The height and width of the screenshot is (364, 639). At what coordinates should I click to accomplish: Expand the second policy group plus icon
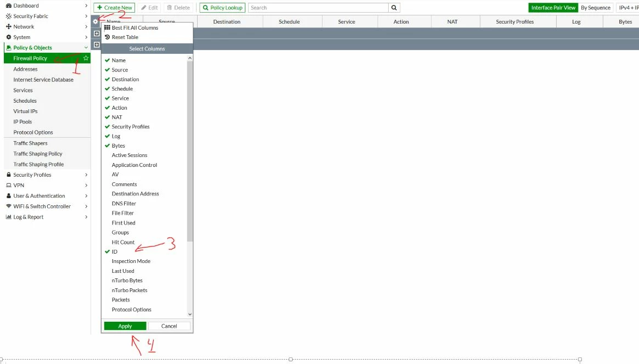click(97, 44)
